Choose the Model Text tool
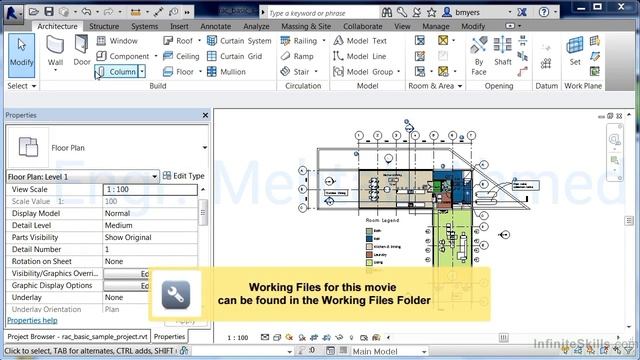Screen dimensions: 640x360 360,41
